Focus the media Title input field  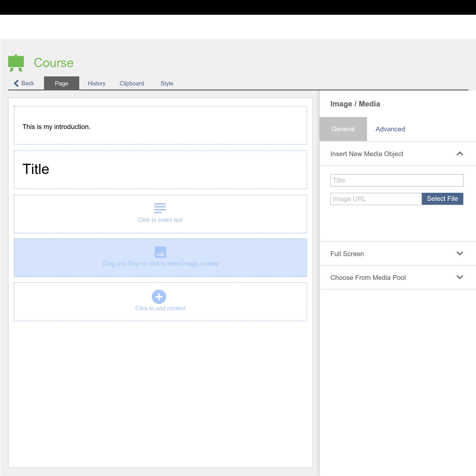tap(397, 180)
